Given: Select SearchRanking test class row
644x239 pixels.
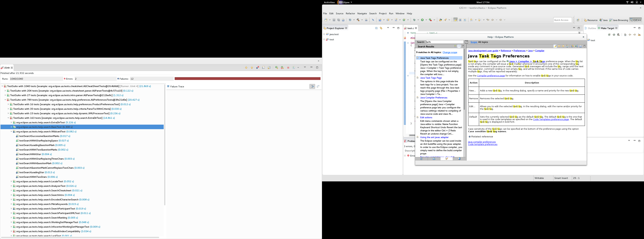Looking at the screenshot, I should coord(45,218).
